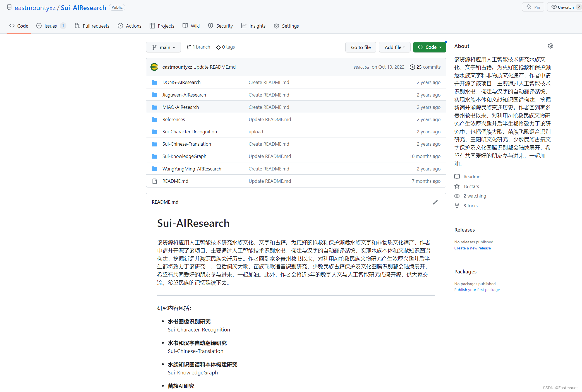
Task: View the 3 forks link
Action: (466, 206)
